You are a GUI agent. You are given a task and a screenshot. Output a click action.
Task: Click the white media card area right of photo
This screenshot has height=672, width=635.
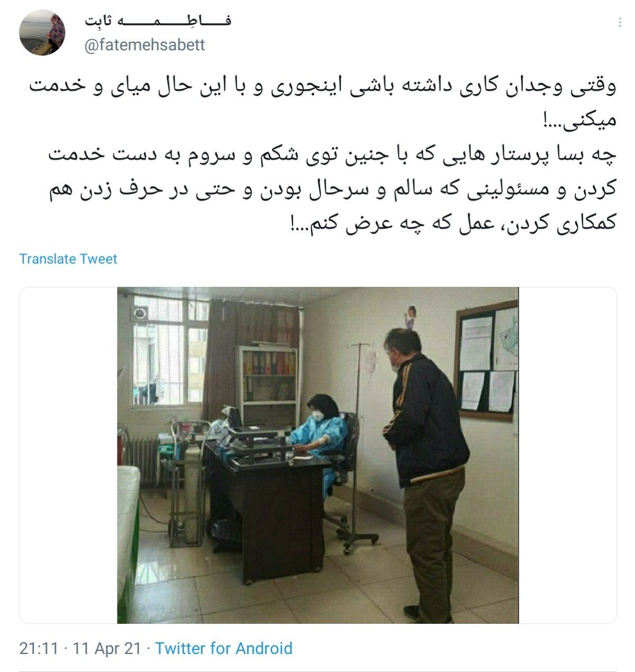568,455
